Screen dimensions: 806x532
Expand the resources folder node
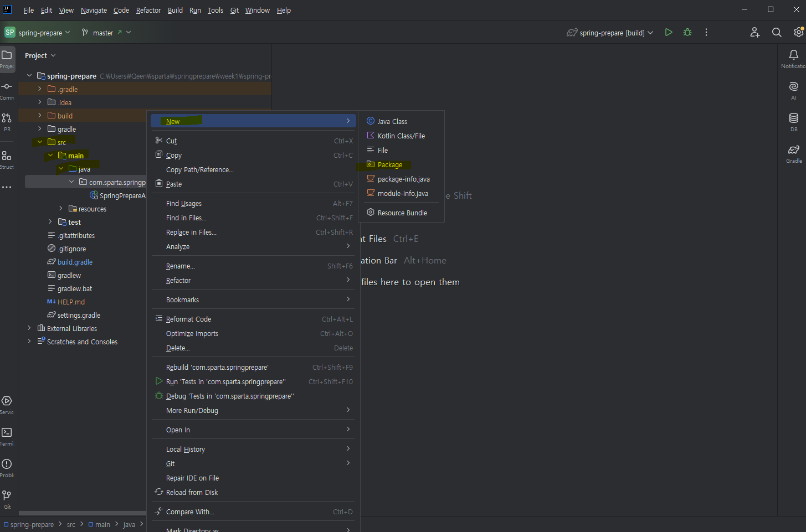click(60, 208)
